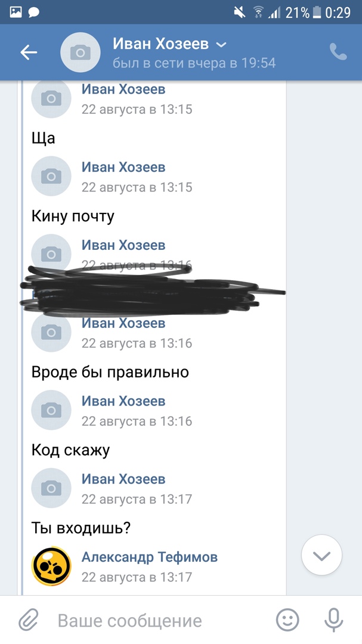Select the "Вроде бы правильно" message

tap(110, 372)
